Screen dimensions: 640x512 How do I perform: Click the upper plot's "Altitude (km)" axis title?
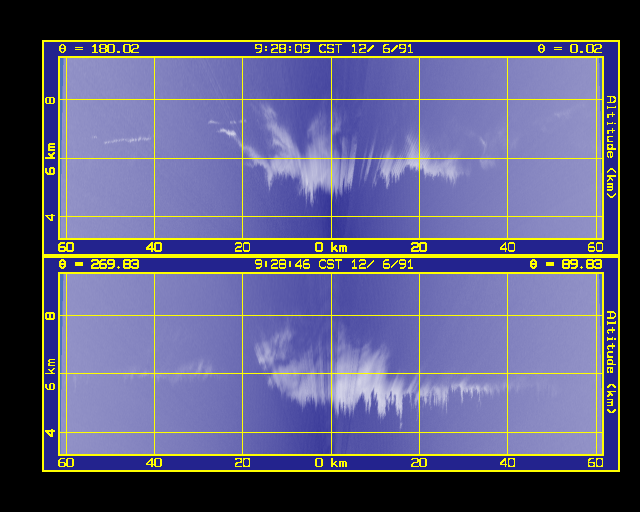(611, 147)
